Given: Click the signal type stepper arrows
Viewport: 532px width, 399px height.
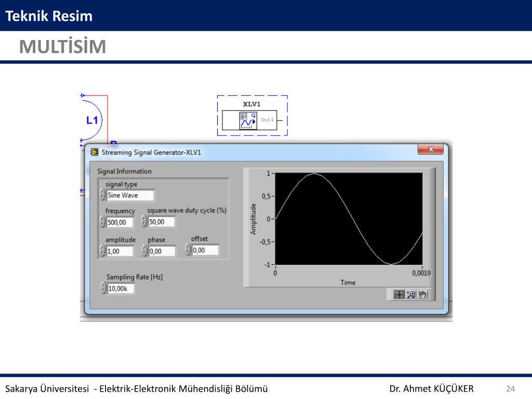Looking at the screenshot, I should click(x=103, y=195).
